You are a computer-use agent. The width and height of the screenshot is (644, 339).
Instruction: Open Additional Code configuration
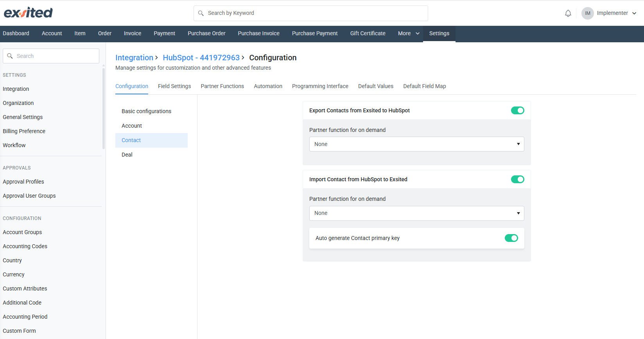(22, 303)
